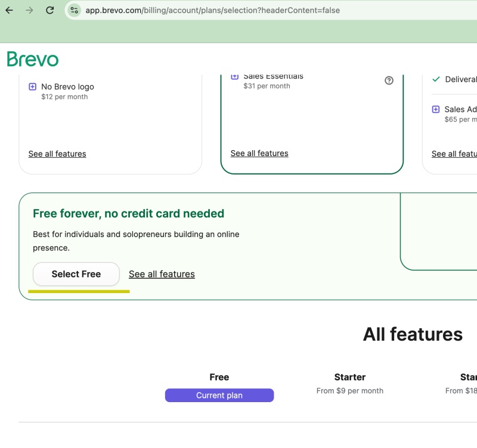Click the plus icon beside Sales Essentials
This screenshot has height=448, width=477.
pos(234,76)
